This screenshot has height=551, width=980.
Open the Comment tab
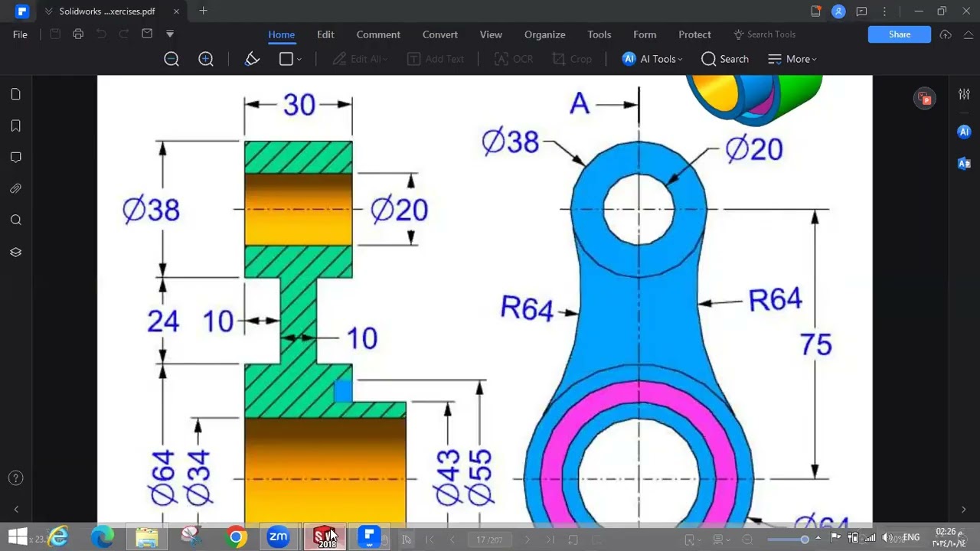click(x=378, y=34)
